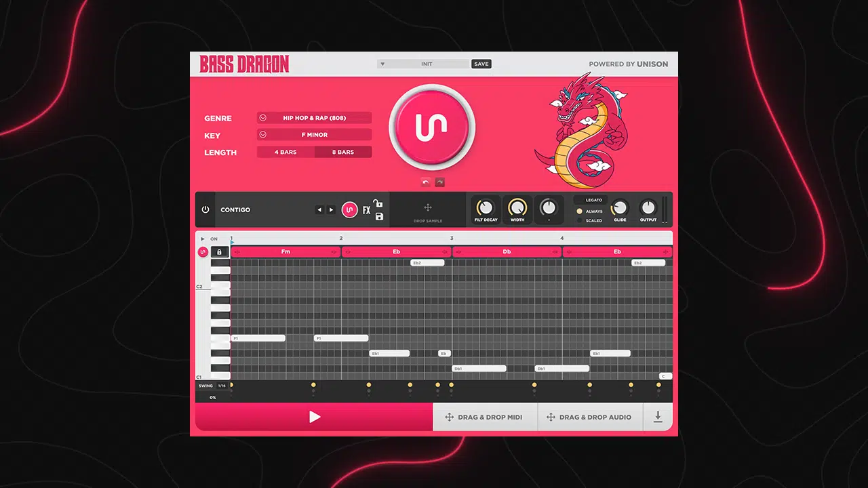Image resolution: width=868 pixels, height=488 pixels.
Task: Click the SAVE preset button
Action: pyautogui.click(x=481, y=64)
